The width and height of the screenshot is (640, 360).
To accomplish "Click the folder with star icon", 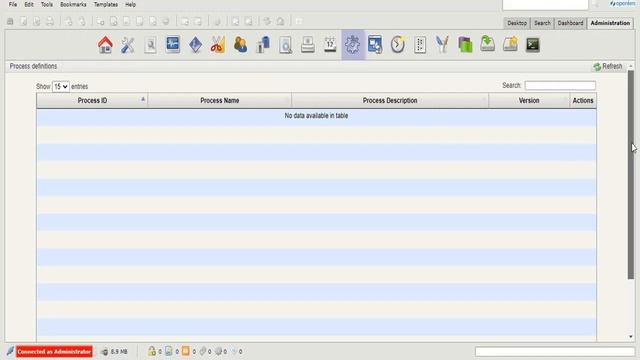I will tap(510, 44).
